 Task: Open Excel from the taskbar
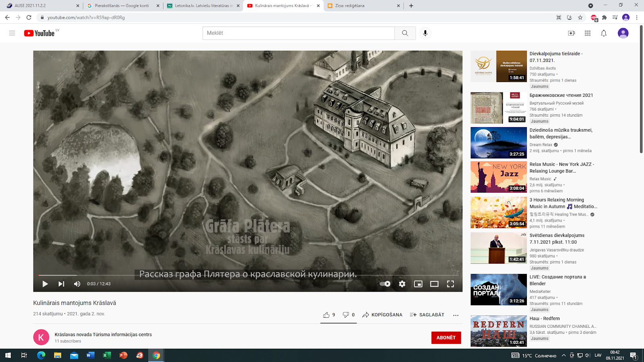pos(107,355)
